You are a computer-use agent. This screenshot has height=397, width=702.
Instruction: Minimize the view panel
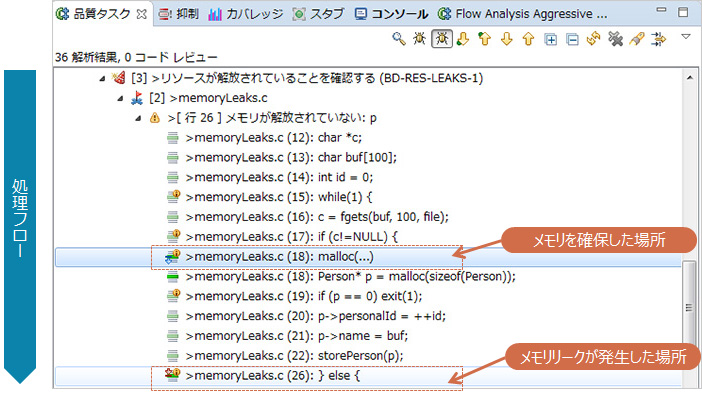click(661, 10)
